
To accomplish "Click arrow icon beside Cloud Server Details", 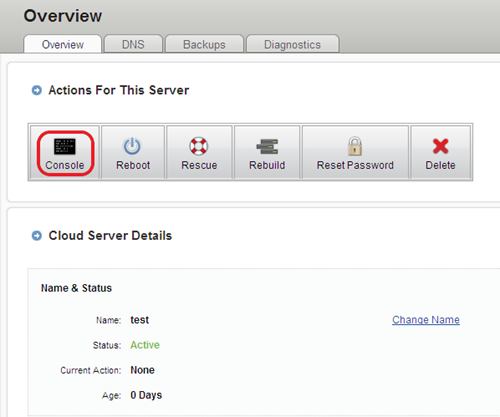I will pyautogui.click(x=37, y=236).
